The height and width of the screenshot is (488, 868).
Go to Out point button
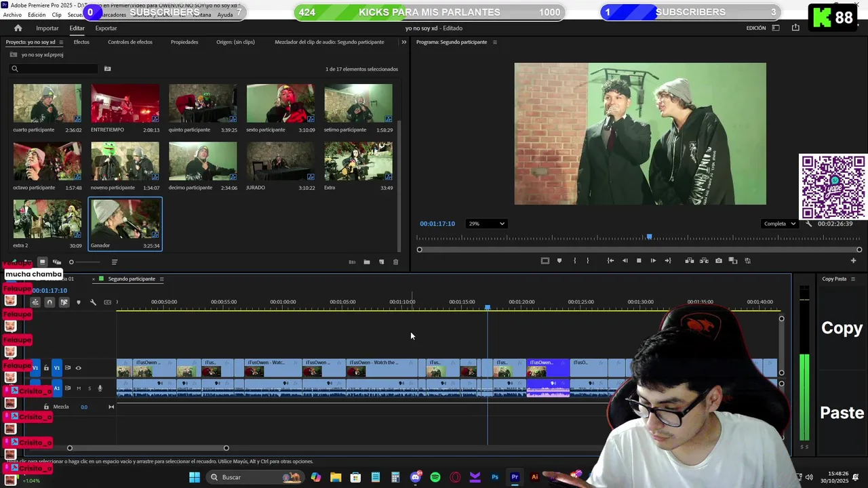[x=668, y=261]
